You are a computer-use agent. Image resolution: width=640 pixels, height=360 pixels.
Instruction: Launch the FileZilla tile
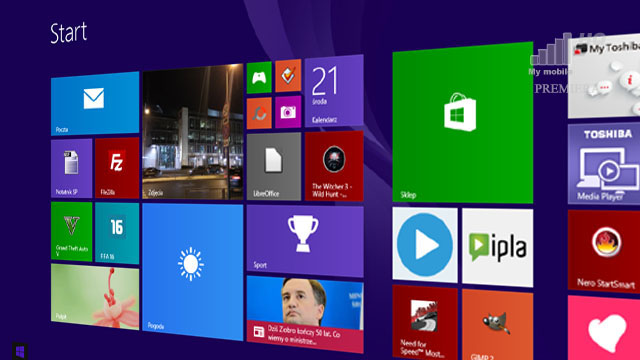tap(117, 168)
